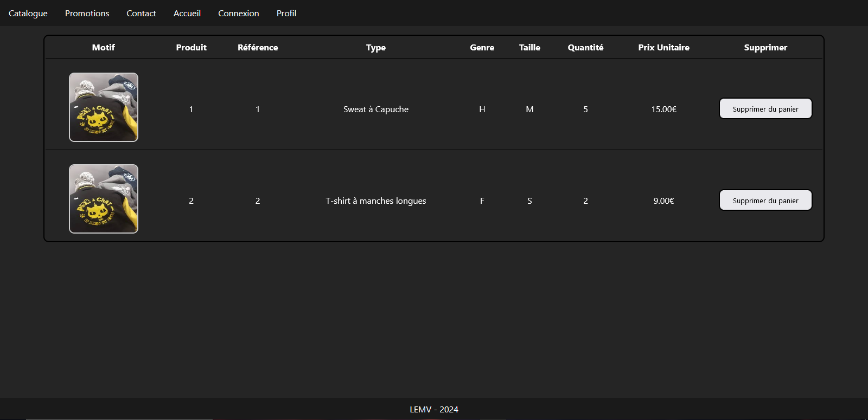Image resolution: width=868 pixels, height=420 pixels.
Task: Open the Profil page
Action: tap(286, 13)
